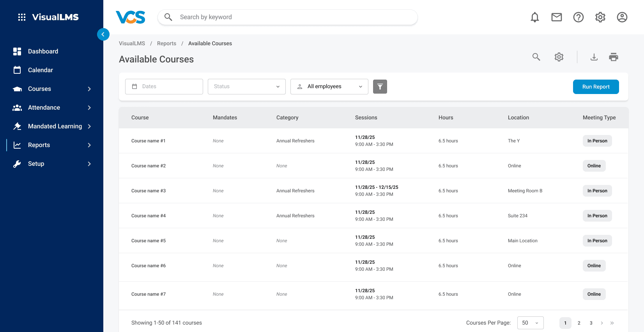Click the VisualLMS sidebar logo text
This screenshot has width=644, height=332.
tap(55, 17)
